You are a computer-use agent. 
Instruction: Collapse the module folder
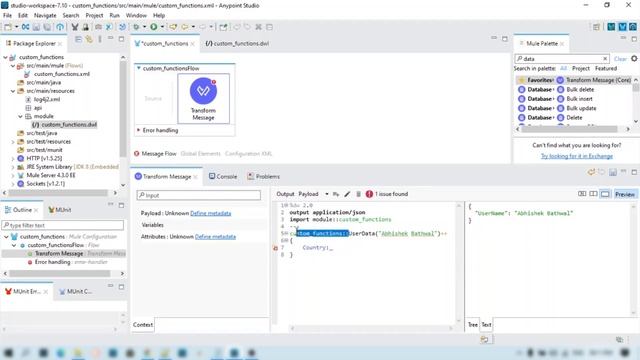pos(20,116)
